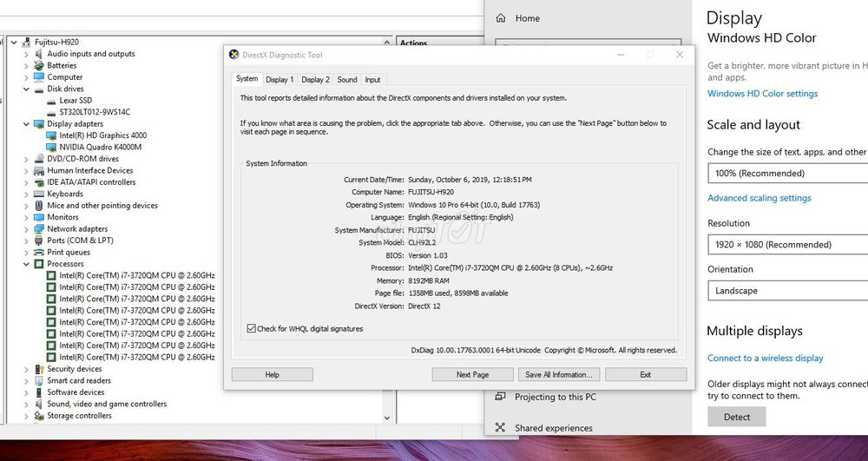Image resolution: width=868 pixels, height=461 pixels.
Task: Click the Storage controllers icon
Action: click(x=39, y=416)
